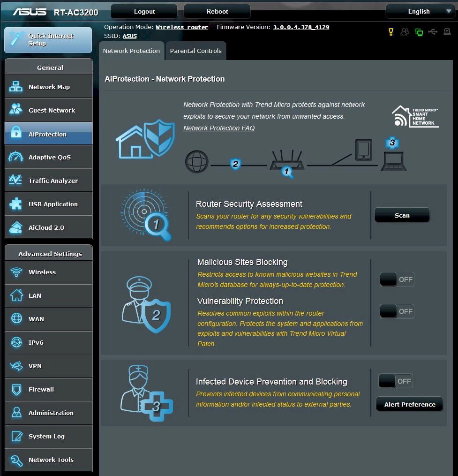458x476 pixels.
Task: Switch to the Parental Controls tab
Action: (x=196, y=51)
